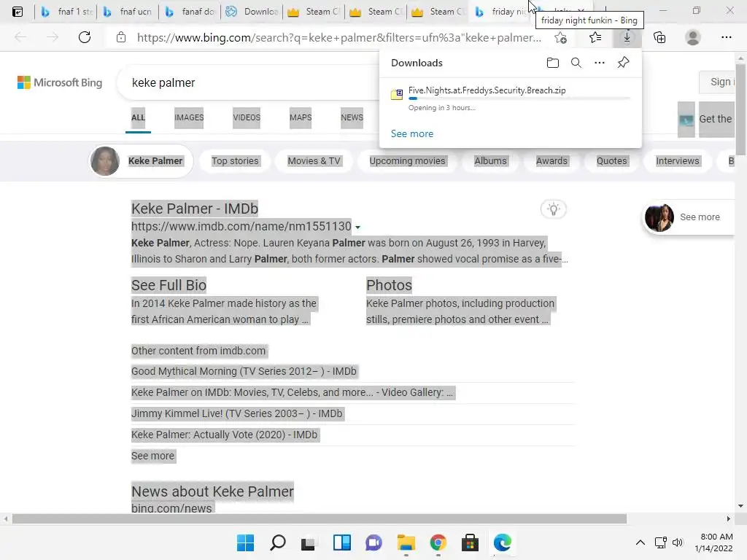Toggle the Downloads toolbar button
This screenshot has width=747, height=560.
627,37
